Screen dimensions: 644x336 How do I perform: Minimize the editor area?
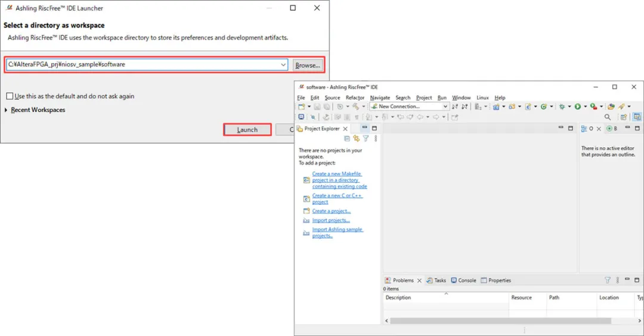tap(561, 128)
